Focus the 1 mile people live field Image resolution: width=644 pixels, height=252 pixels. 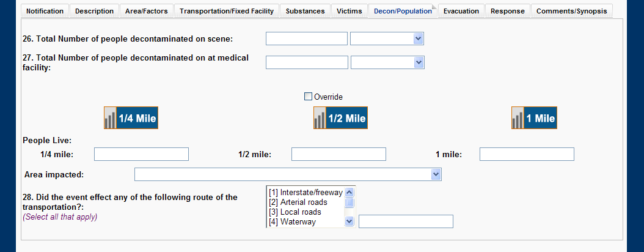pyautogui.click(x=527, y=154)
